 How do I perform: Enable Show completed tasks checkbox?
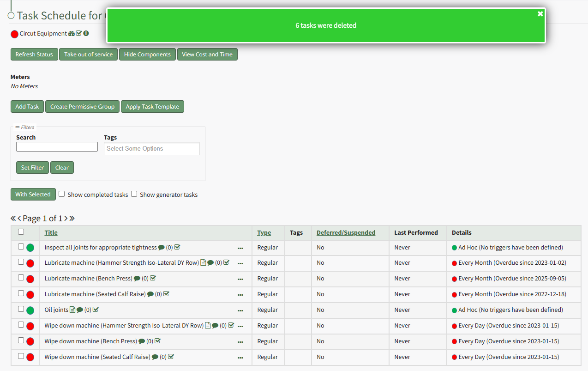point(62,194)
